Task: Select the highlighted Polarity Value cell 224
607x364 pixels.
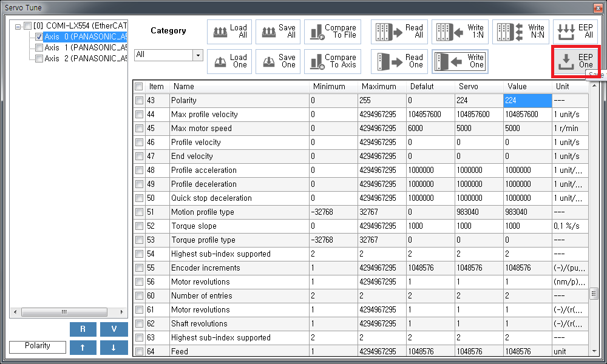Action: coord(527,101)
